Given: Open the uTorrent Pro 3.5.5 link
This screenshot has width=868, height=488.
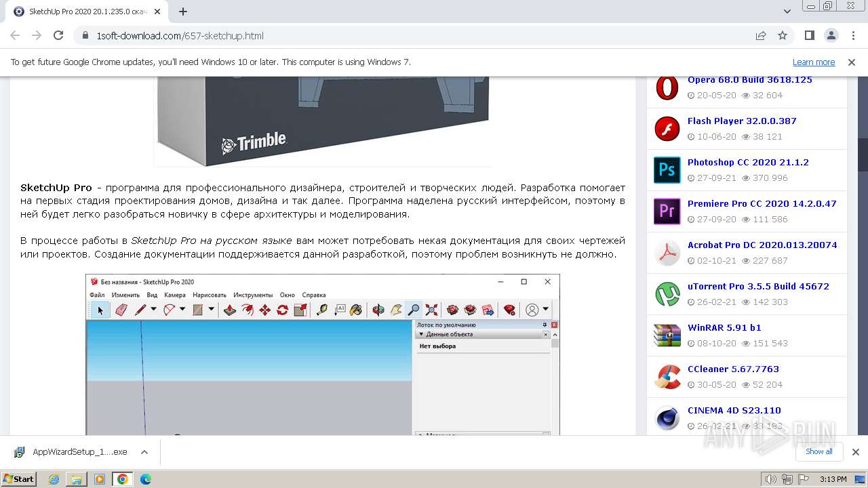Looking at the screenshot, I should pos(758,287).
